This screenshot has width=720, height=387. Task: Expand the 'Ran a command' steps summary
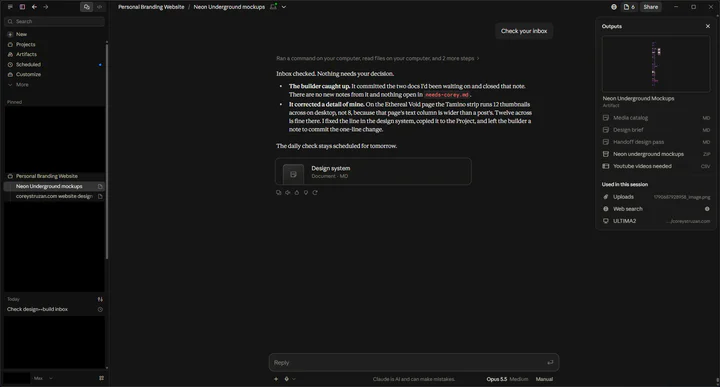[378, 58]
